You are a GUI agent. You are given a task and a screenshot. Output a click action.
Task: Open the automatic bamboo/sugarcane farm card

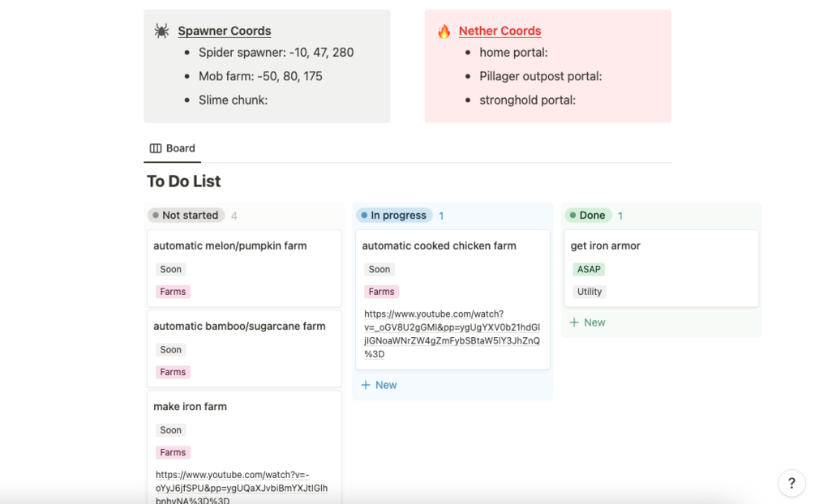[239, 326]
